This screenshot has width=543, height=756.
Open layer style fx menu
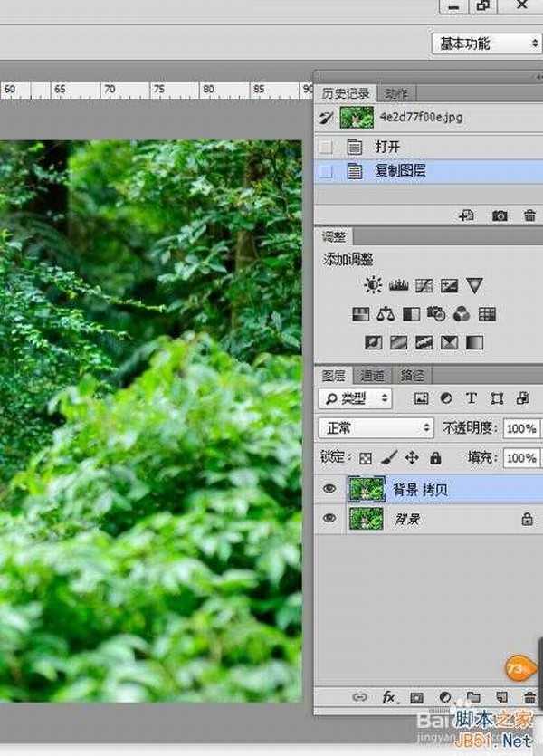[x=390, y=697]
